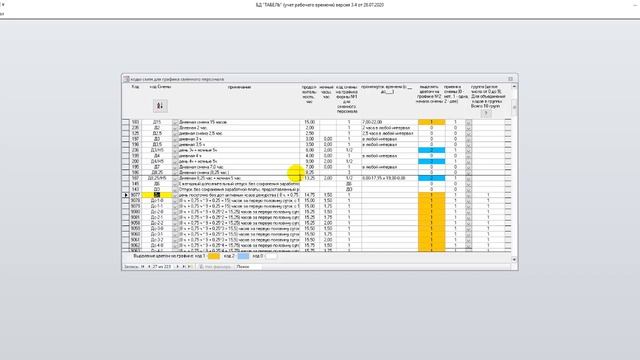The width and height of the screenshot is (640, 360).
Task: Click the yellow highlighted shift code cell
Action: (x=157, y=195)
